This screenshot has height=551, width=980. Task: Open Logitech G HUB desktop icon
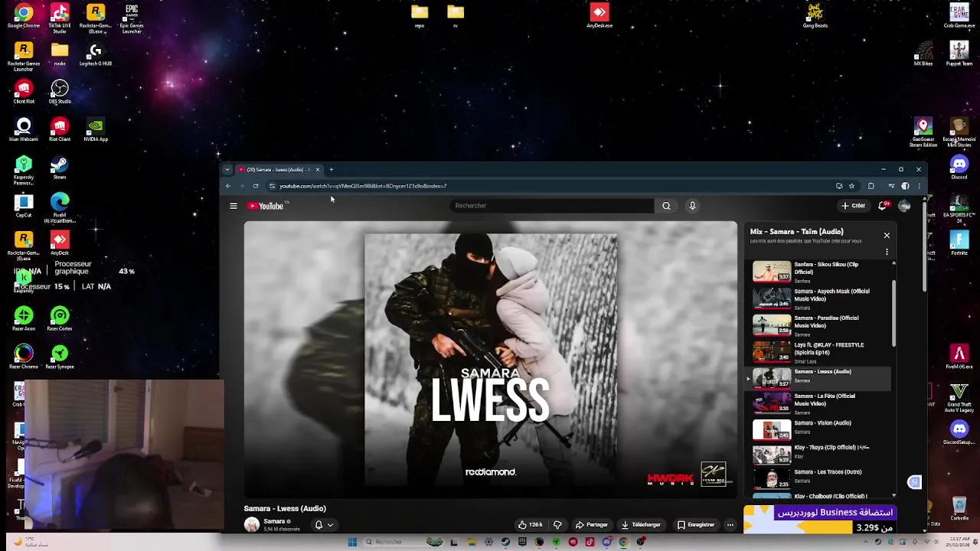tap(96, 55)
